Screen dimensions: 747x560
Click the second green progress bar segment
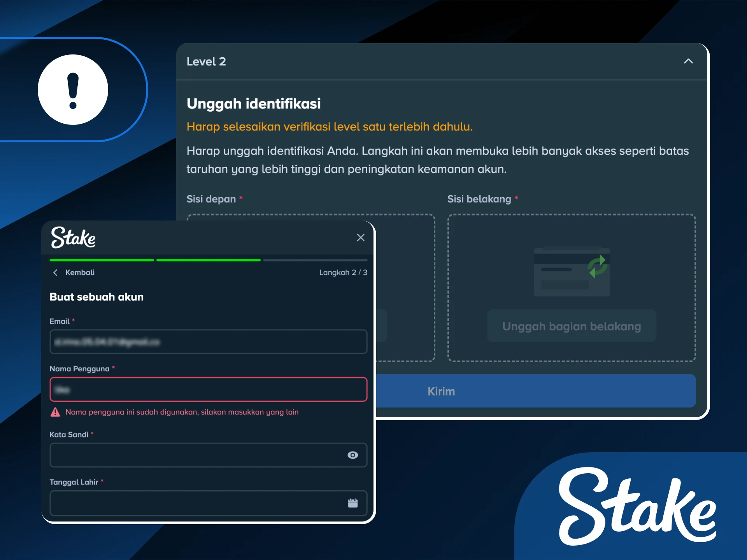coord(209,260)
